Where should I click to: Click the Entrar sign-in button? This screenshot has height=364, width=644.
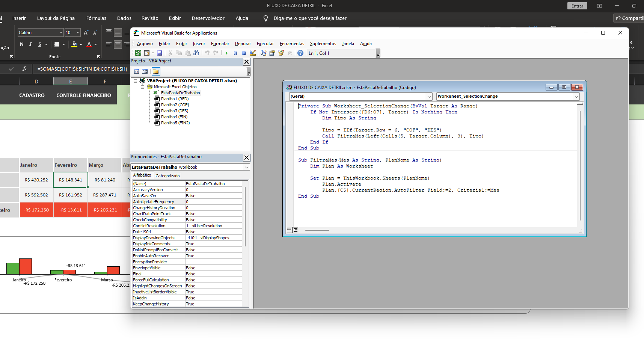click(x=577, y=6)
